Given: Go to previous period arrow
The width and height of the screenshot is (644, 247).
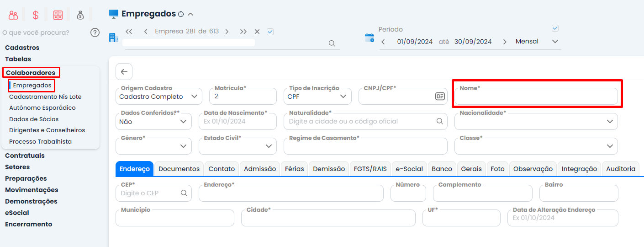Looking at the screenshot, I should pyautogui.click(x=383, y=42).
